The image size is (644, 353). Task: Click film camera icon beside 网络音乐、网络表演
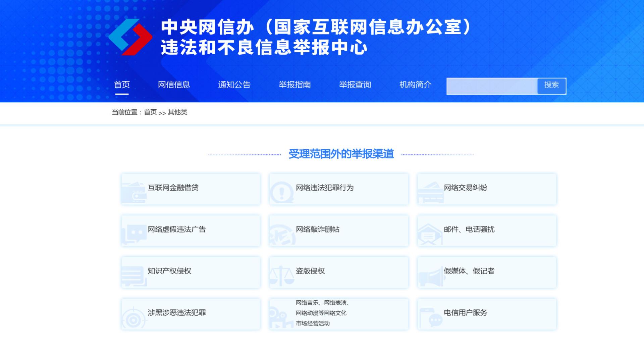pyautogui.click(x=282, y=317)
